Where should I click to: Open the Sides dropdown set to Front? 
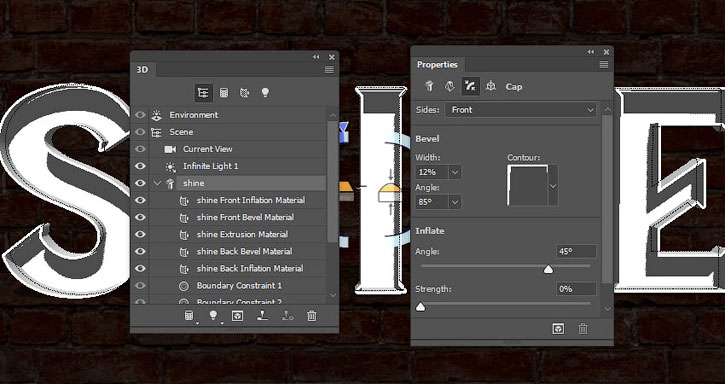click(x=521, y=110)
